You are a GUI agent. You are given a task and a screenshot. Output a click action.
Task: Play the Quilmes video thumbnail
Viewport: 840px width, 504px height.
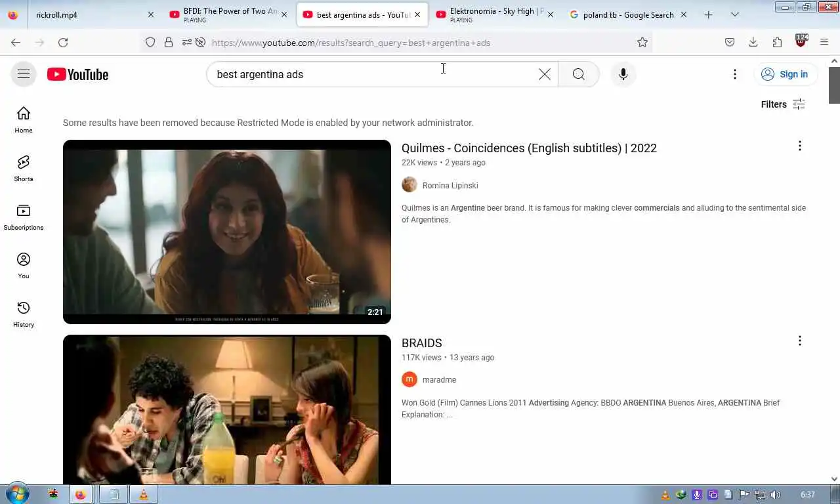[227, 232]
